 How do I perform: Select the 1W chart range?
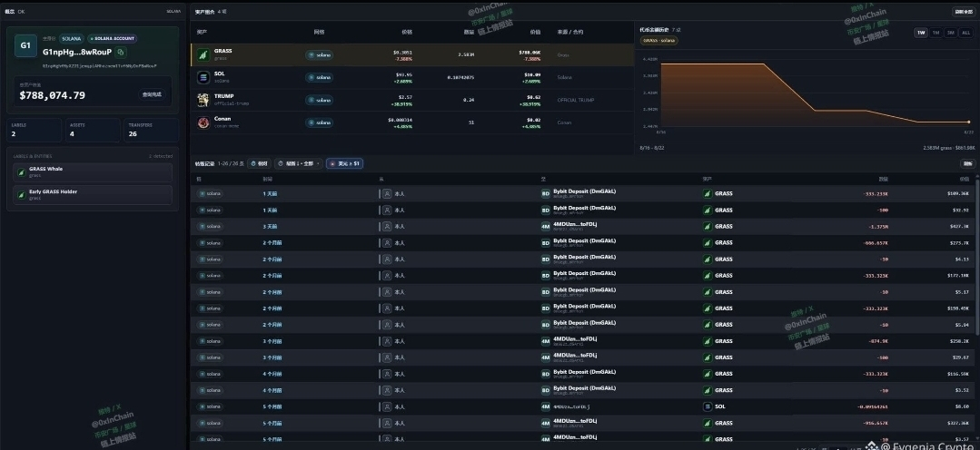pyautogui.click(x=921, y=33)
